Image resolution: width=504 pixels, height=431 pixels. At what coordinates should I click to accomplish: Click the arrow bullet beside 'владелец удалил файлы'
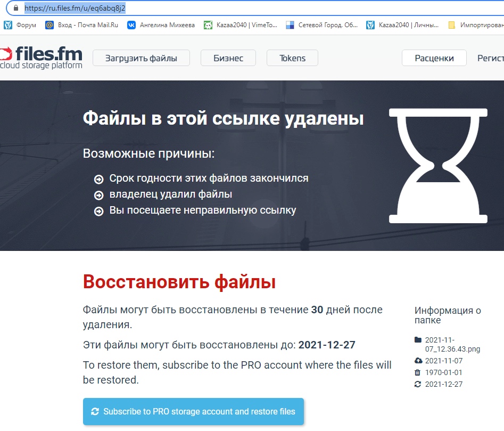[x=98, y=195]
